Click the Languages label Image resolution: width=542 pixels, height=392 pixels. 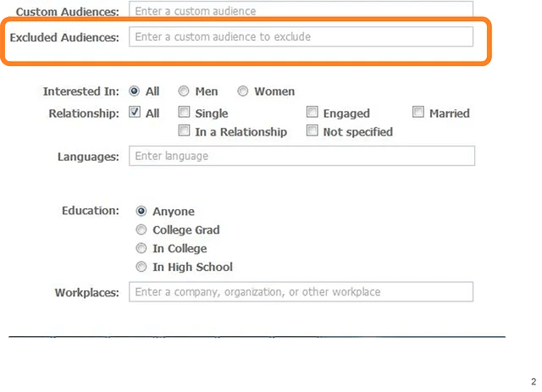tap(88, 157)
